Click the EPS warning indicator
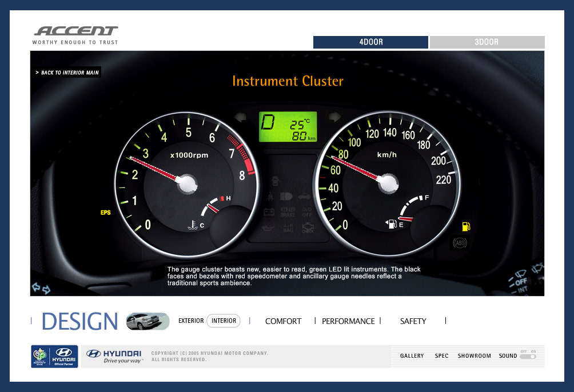Viewport: 574px width, 392px height. (x=105, y=213)
